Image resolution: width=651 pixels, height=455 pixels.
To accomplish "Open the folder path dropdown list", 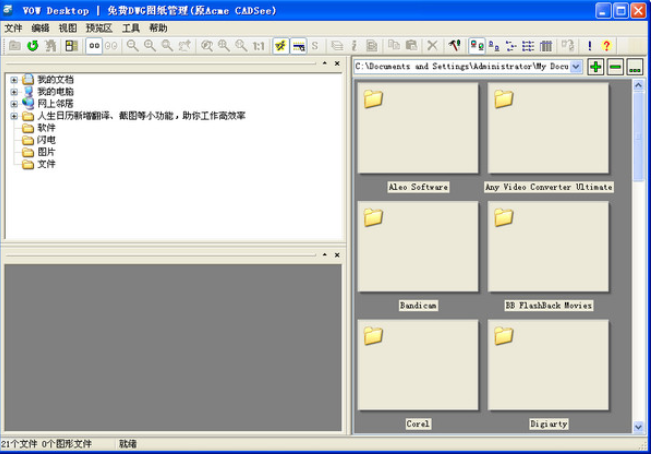I will (576, 66).
